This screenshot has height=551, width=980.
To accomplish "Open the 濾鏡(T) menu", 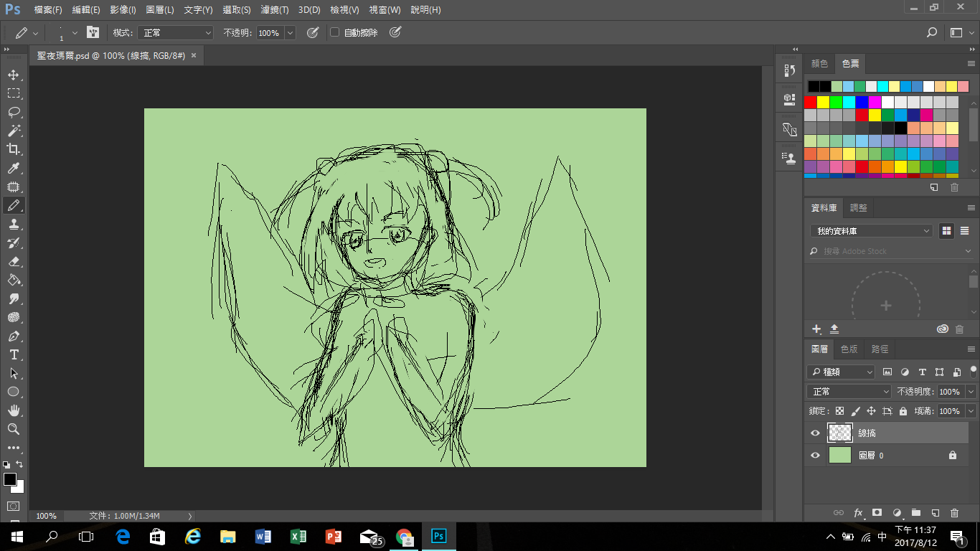I will (275, 10).
